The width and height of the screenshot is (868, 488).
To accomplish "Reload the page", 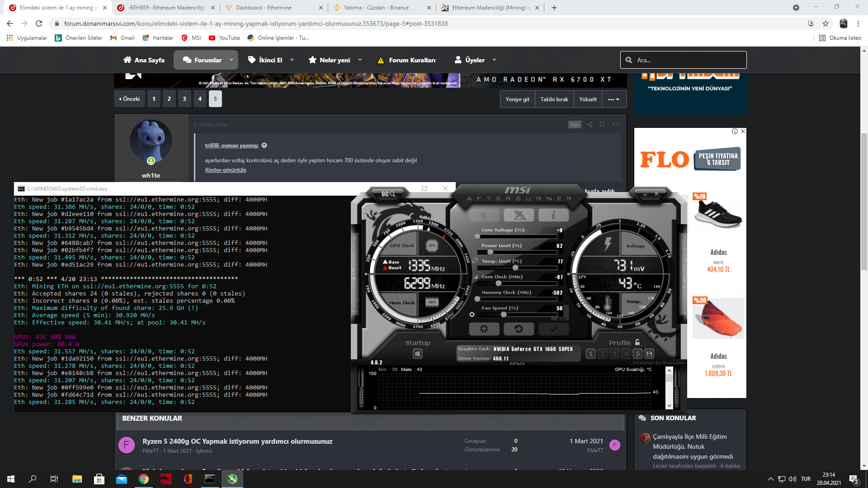I will tap(39, 23).
